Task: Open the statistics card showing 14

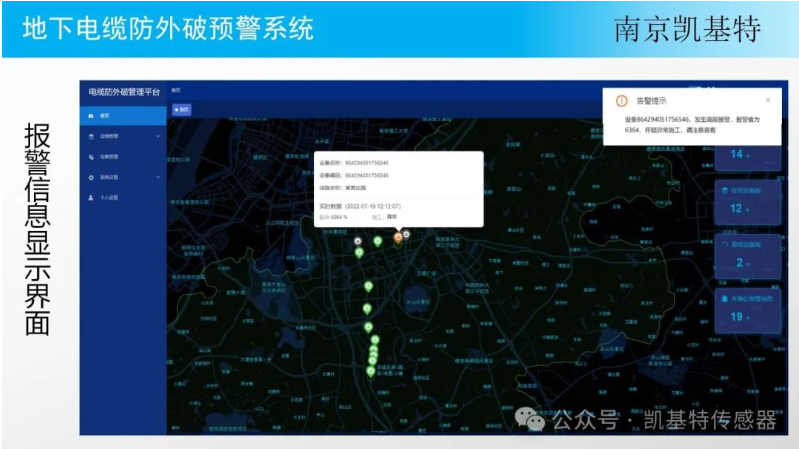Action: [748, 156]
